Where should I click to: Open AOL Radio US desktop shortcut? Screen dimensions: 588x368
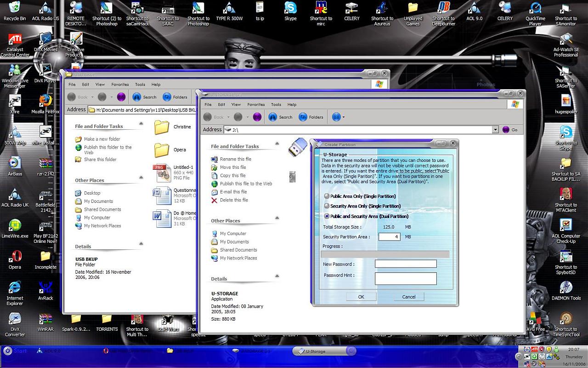coord(45,11)
